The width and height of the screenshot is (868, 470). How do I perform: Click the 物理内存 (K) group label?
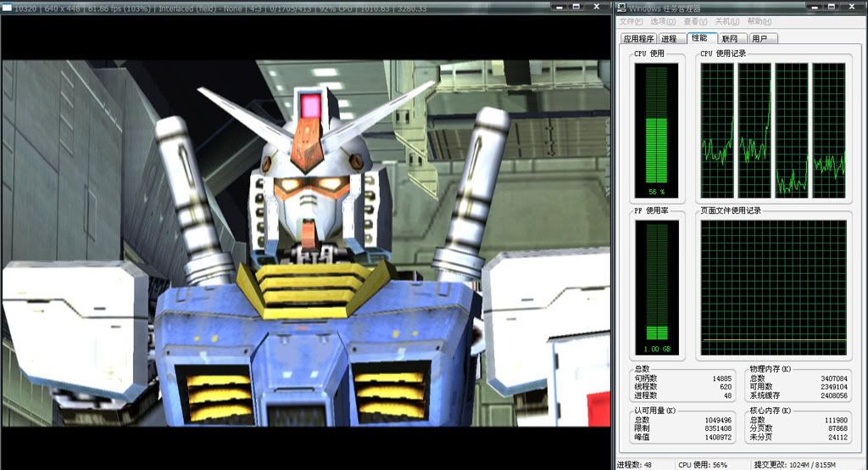[x=770, y=368]
